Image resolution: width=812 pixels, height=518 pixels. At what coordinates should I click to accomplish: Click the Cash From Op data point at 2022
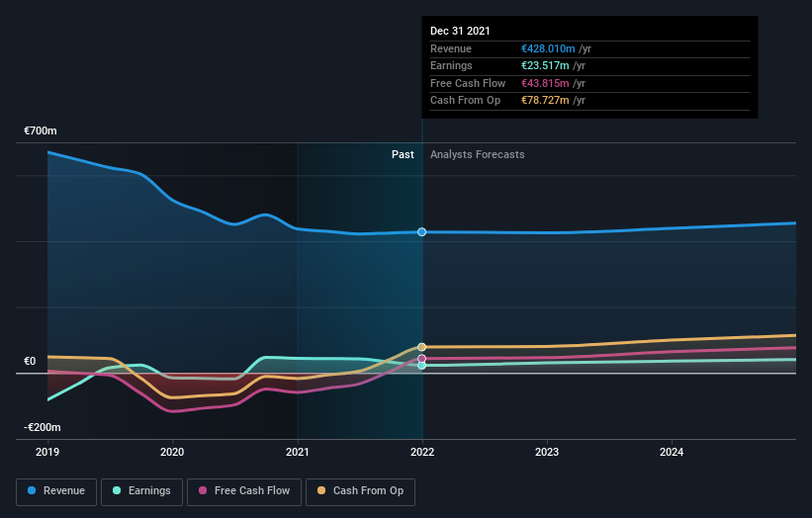[422, 347]
